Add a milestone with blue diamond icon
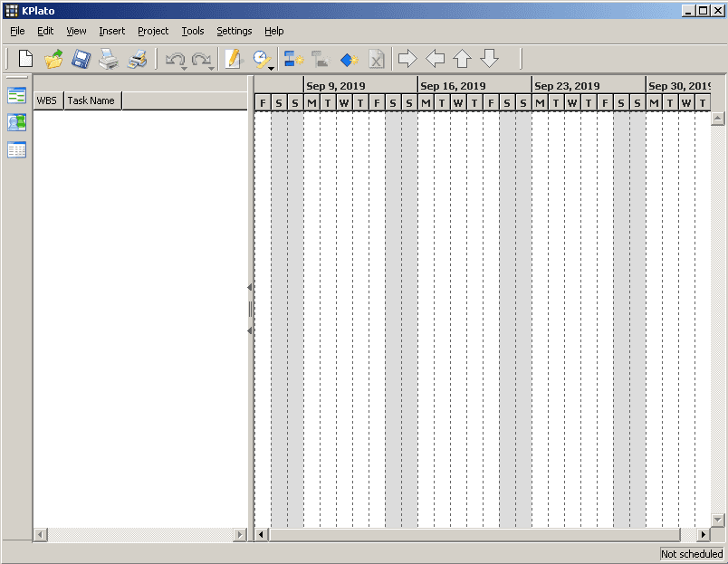This screenshot has height=564, width=728. click(x=349, y=60)
